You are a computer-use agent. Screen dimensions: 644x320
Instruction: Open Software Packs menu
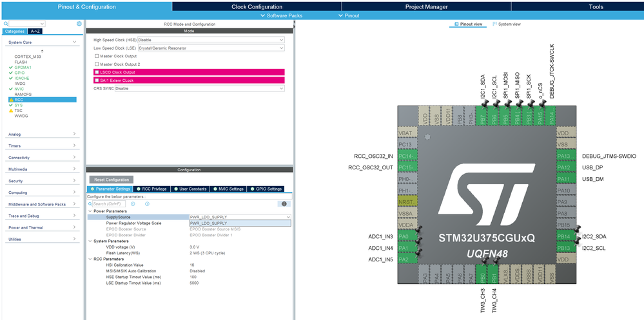click(281, 15)
